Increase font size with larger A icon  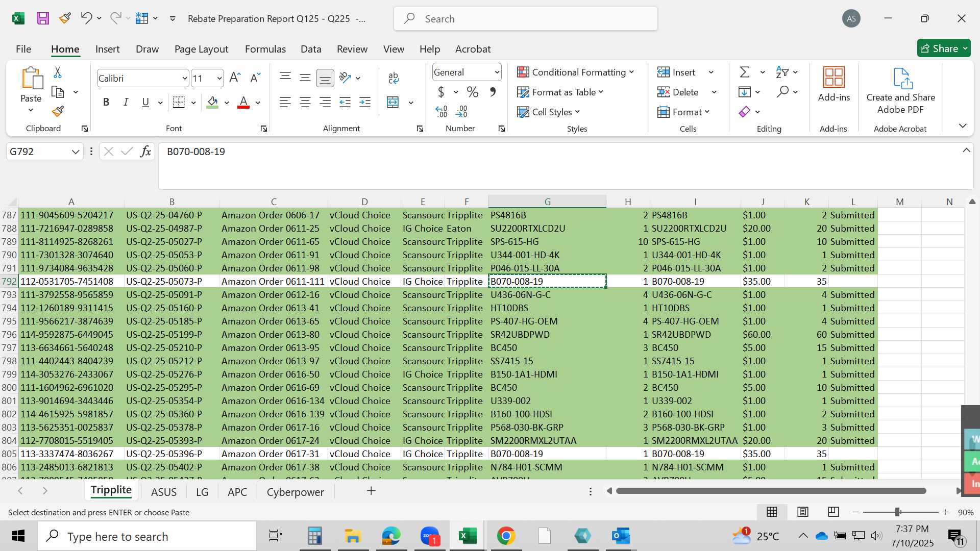[235, 78]
